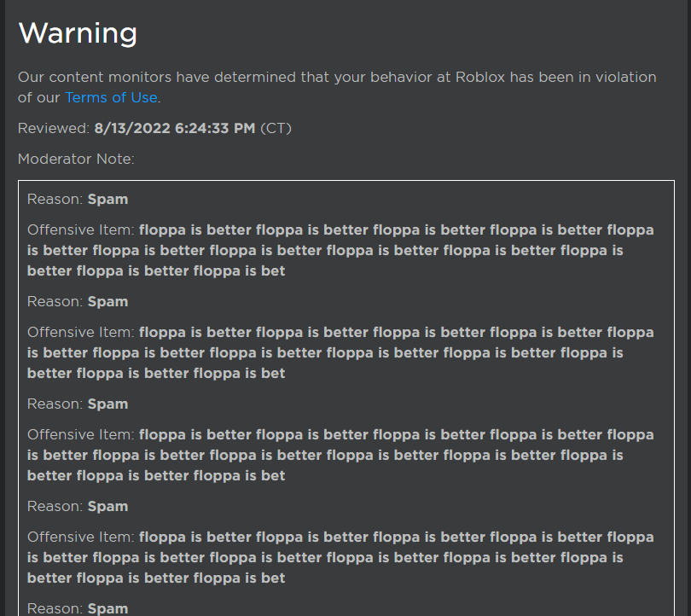Click the third 'Reason: Spam' line

tap(78, 404)
